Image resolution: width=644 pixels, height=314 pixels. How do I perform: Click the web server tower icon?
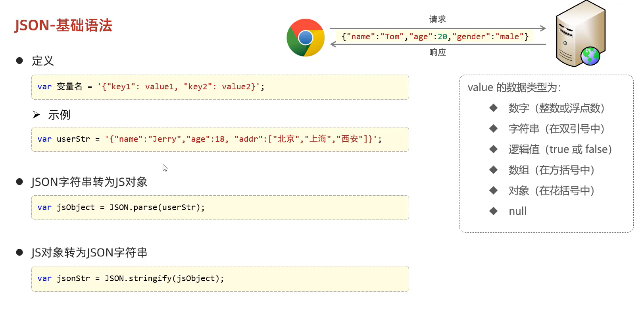pyautogui.click(x=581, y=34)
